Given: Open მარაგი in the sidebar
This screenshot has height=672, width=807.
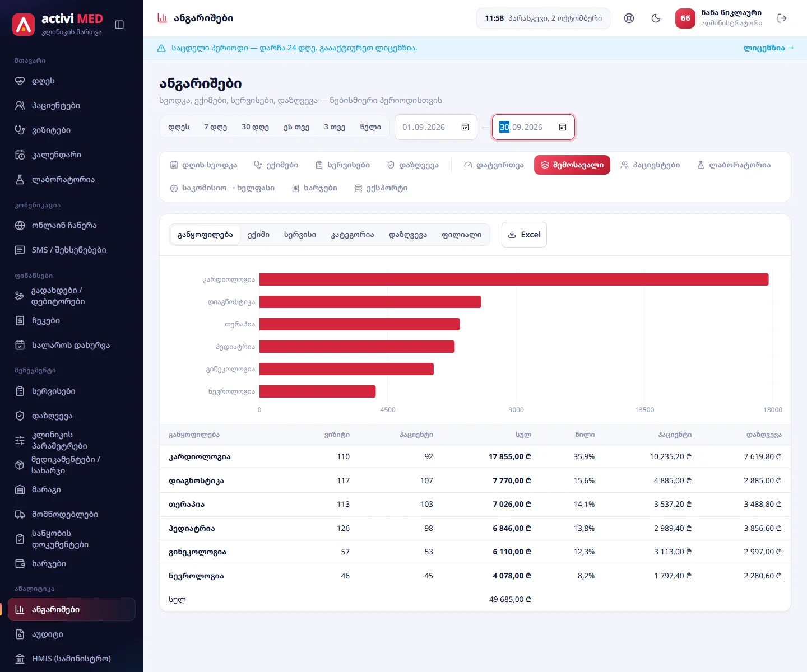Looking at the screenshot, I should pos(72,490).
